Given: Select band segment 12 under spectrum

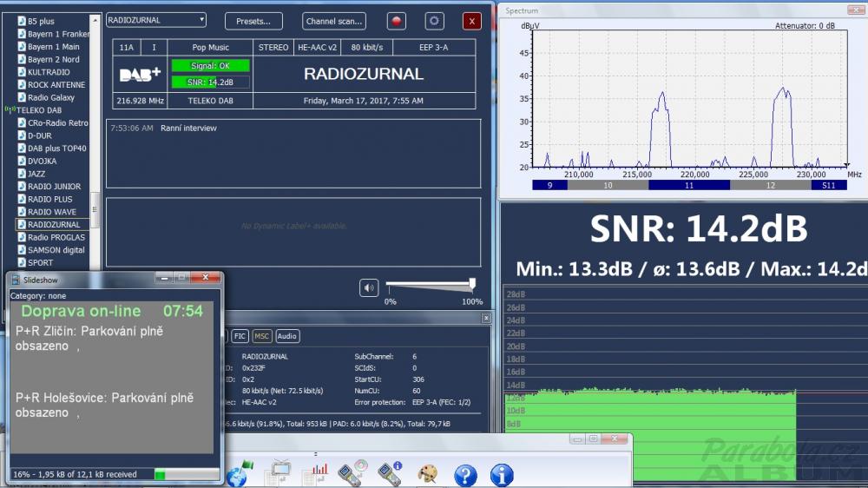Looking at the screenshot, I should [x=771, y=186].
